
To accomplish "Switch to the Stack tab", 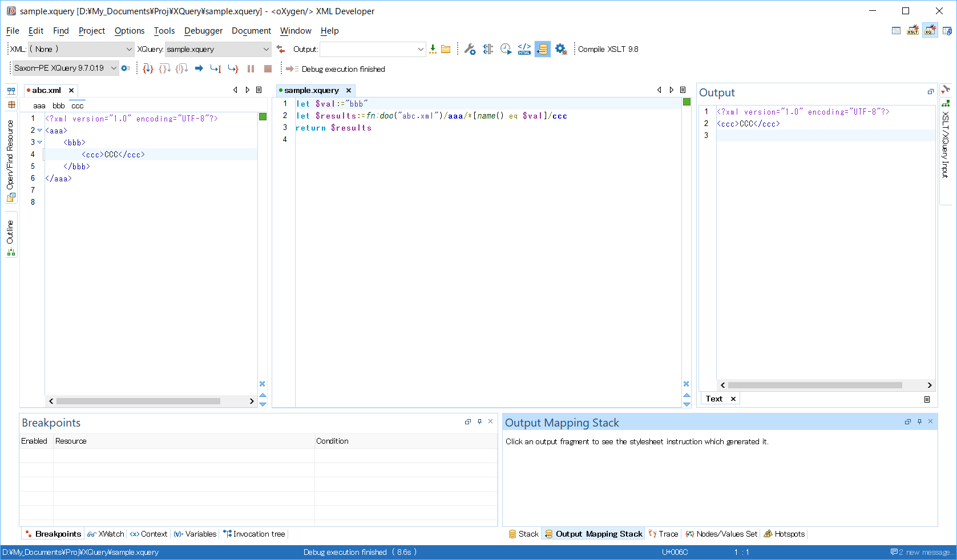I will click(523, 534).
